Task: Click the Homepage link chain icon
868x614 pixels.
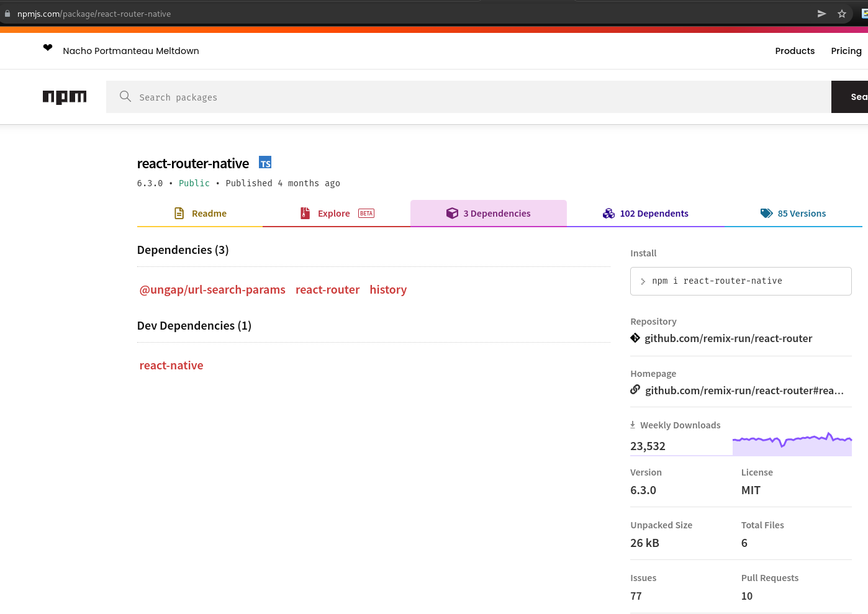Action: 635,390
